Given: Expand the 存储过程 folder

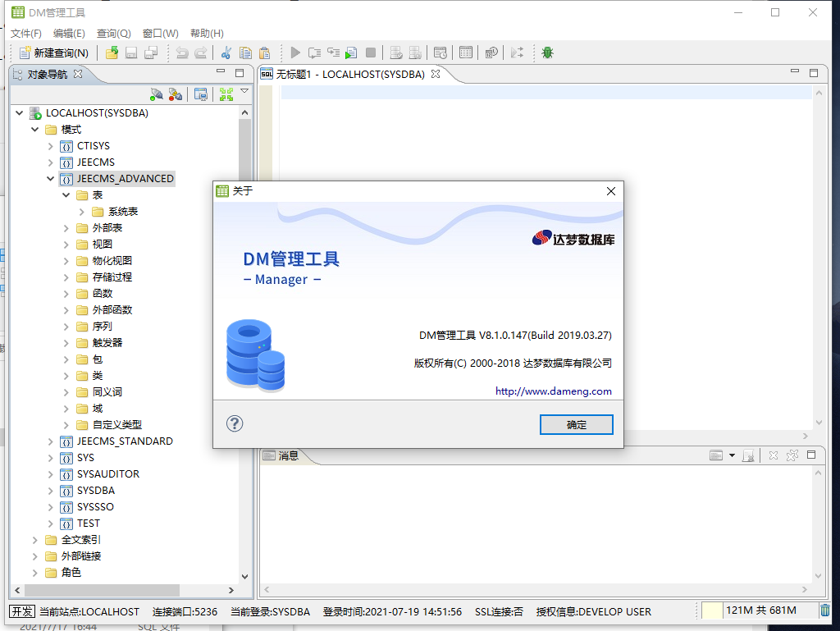Looking at the screenshot, I should pyautogui.click(x=66, y=277).
